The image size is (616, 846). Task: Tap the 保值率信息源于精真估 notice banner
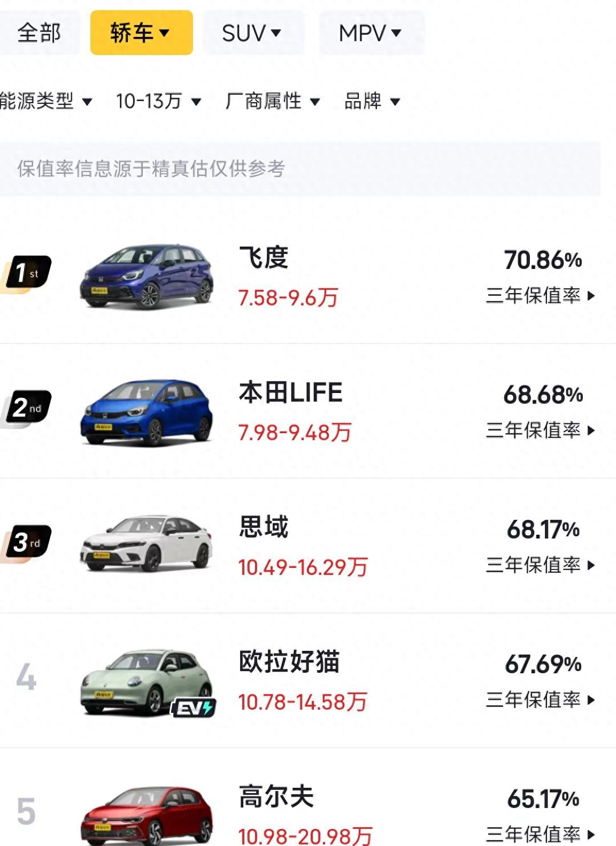point(299,168)
